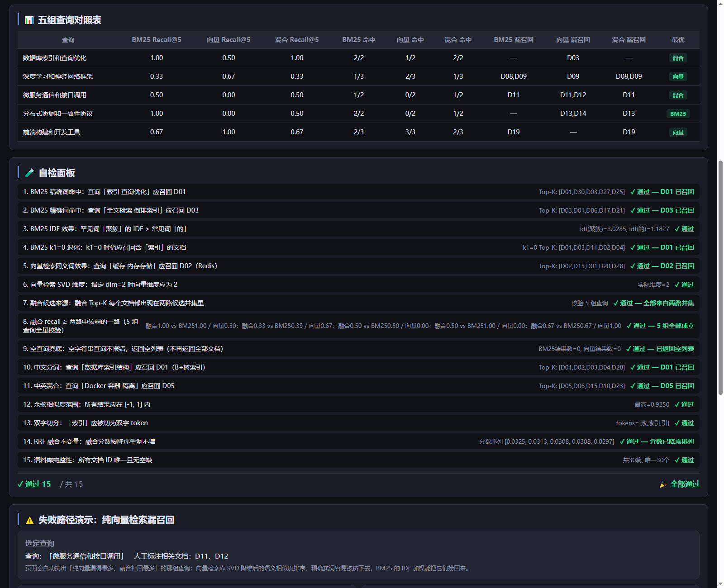724x588 pixels.
Task: Select the 分布式协调和一致性协议 query cell
Action: coord(58,114)
